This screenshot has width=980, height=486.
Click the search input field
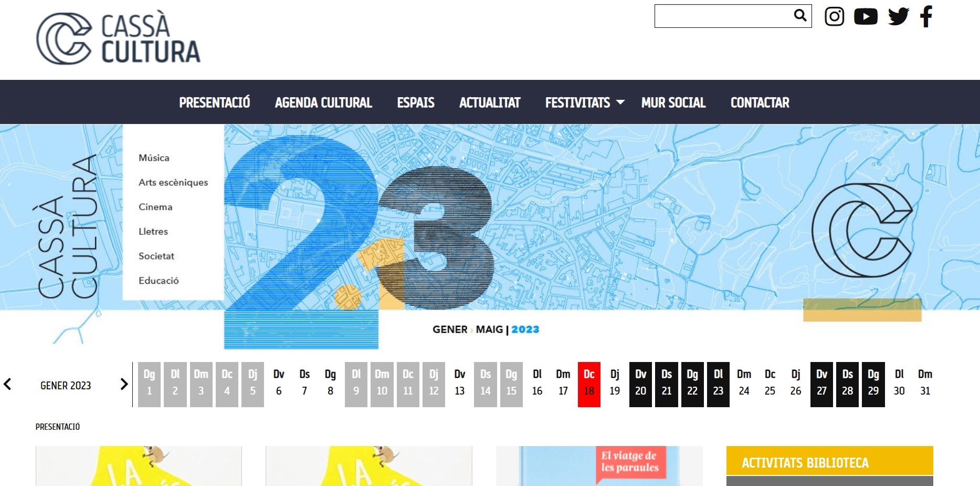[723, 16]
